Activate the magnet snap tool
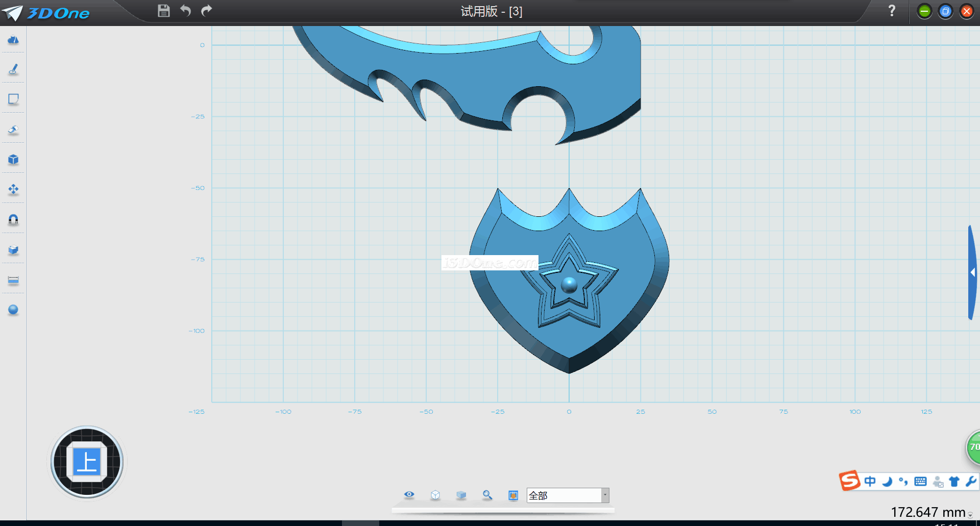This screenshot has height=526, width=980. (x=13, y=219)
